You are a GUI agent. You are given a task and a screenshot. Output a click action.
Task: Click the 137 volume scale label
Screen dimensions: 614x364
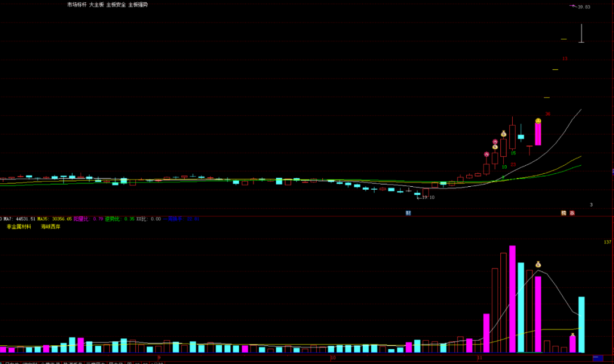(x=607, y=242)
